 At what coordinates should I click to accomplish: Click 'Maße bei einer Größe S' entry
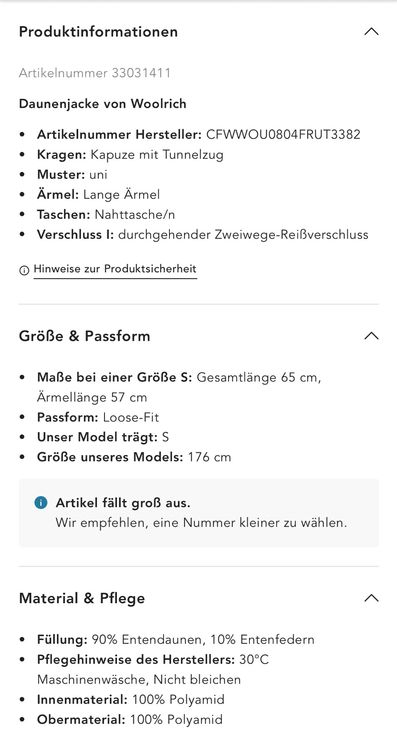pos(179,387)
